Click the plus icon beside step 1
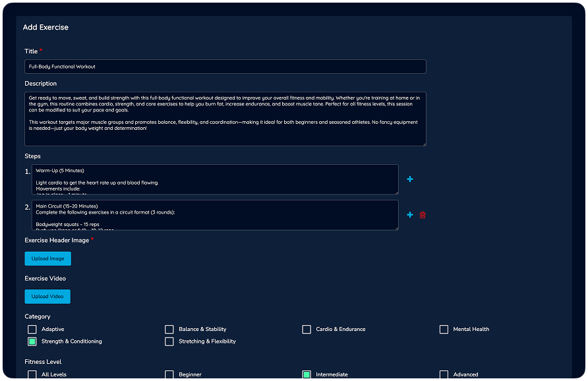This screenshot has height=381, width=588. [410, 179]
